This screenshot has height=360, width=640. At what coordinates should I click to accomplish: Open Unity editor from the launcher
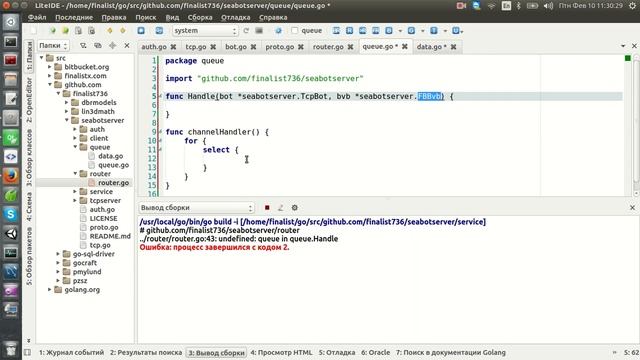pyautogui.click(x=11, y=233)
